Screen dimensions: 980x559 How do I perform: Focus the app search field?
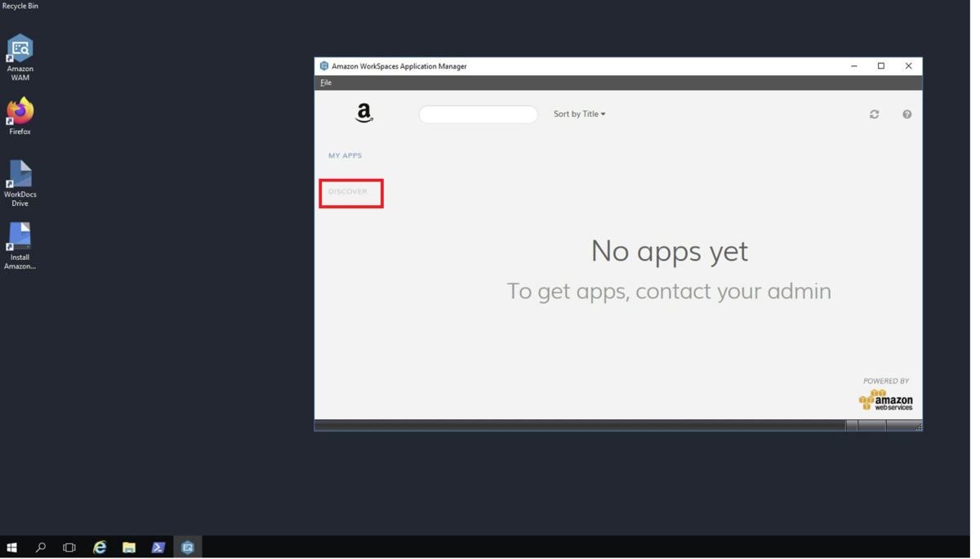(479, 114)
